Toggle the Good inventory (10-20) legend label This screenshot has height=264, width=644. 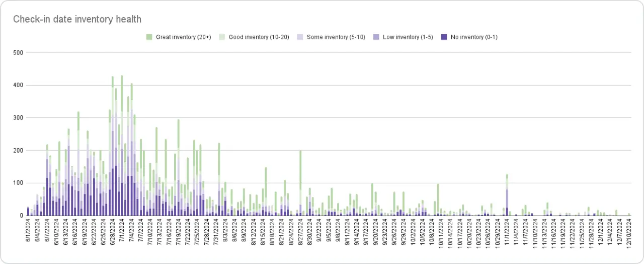(x=259, y=37)
